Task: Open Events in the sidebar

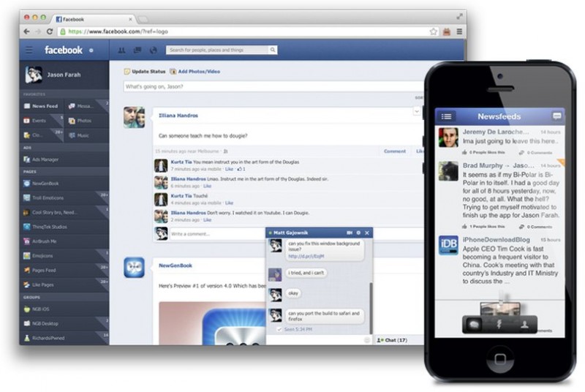Action: 42,121
